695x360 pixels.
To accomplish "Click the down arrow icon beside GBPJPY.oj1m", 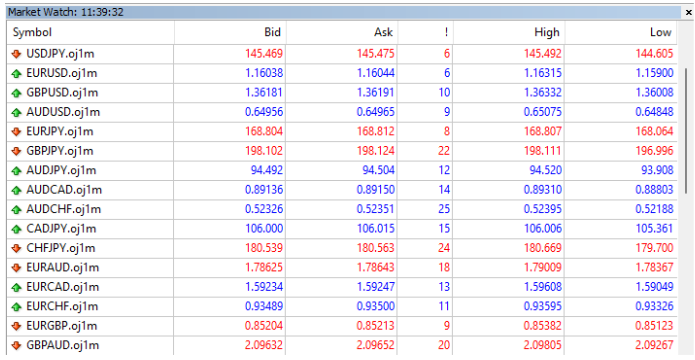I will 16,151.
